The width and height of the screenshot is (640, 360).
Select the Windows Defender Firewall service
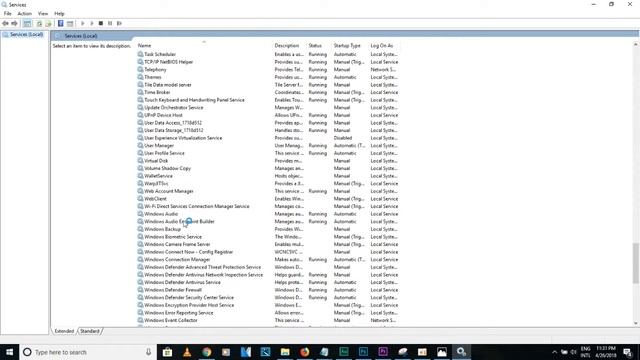[173, 290]
